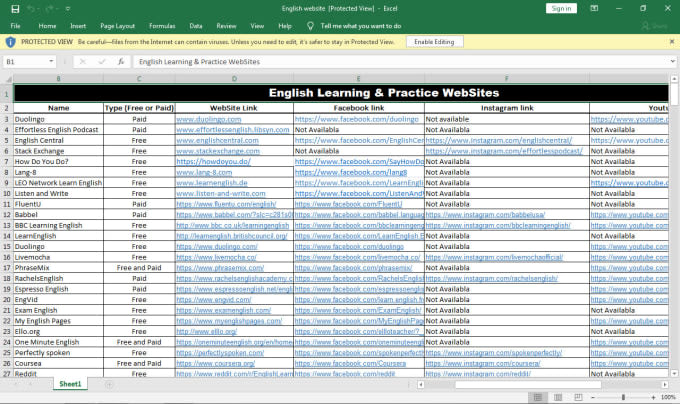Viewport: 680px width, 404px height.
Task: Open facebook.com/duolingo link in row 3
Action: click(x=357, y=119)
